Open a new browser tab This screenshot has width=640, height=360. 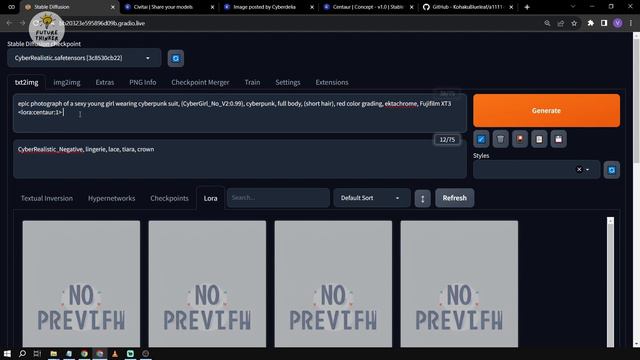[527, 7]
